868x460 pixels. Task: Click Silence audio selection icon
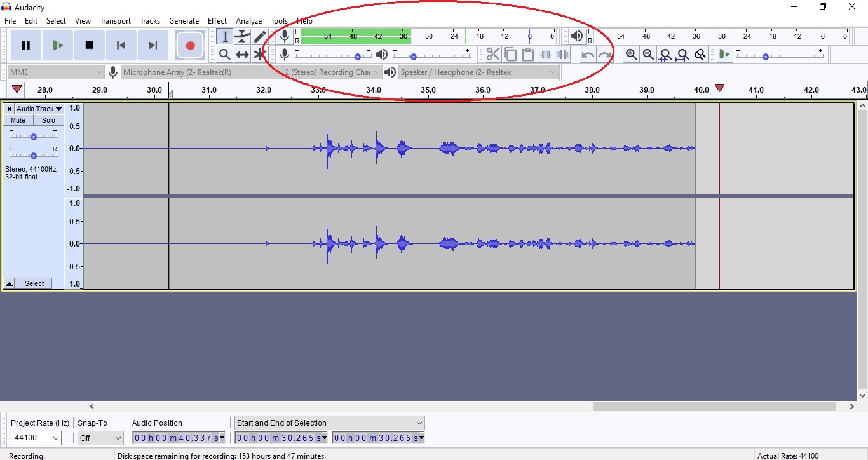pos(562,55)
